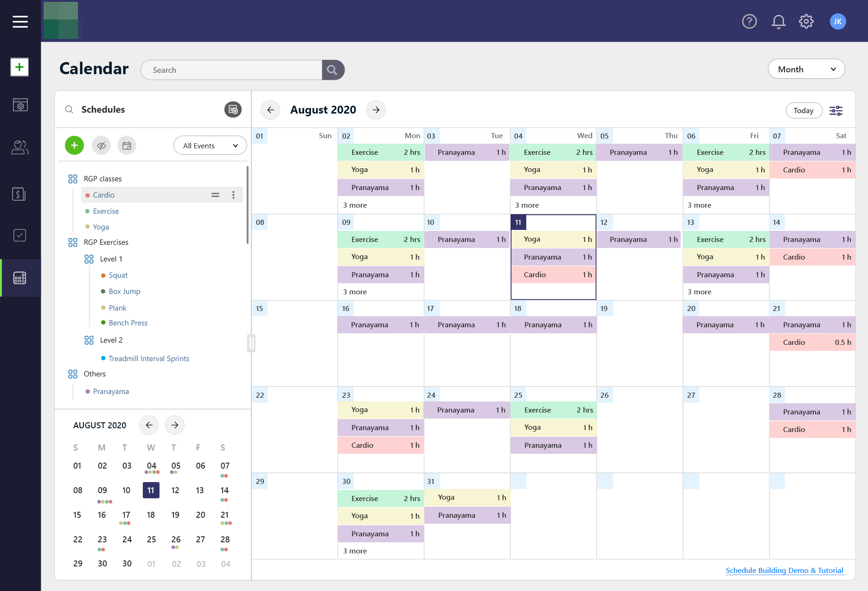
Task: Open Pranayama event on August 28
Action: tap(812, 412)
